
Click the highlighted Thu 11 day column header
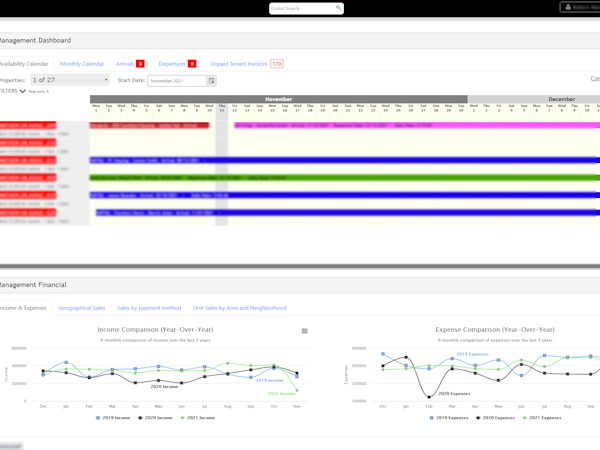222,108
